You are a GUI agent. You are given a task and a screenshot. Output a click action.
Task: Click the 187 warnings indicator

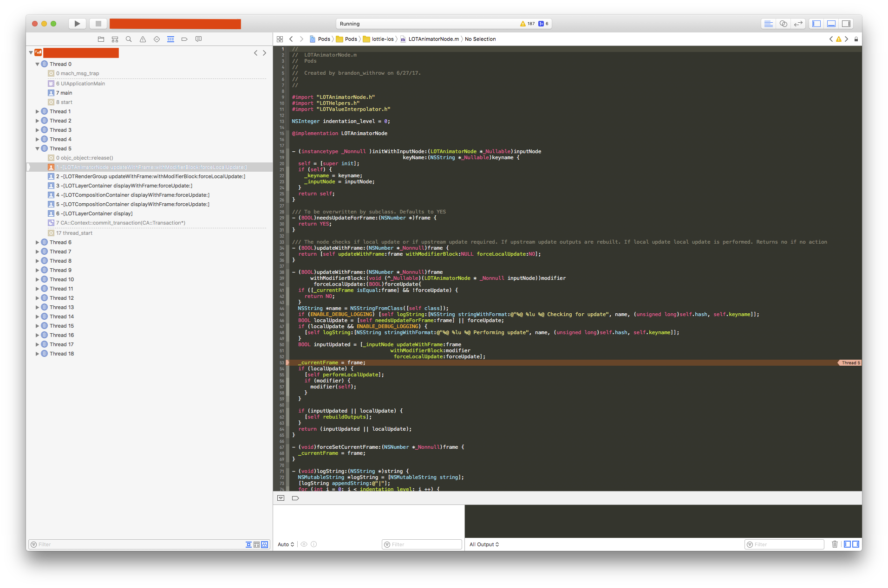click(528, 24)
